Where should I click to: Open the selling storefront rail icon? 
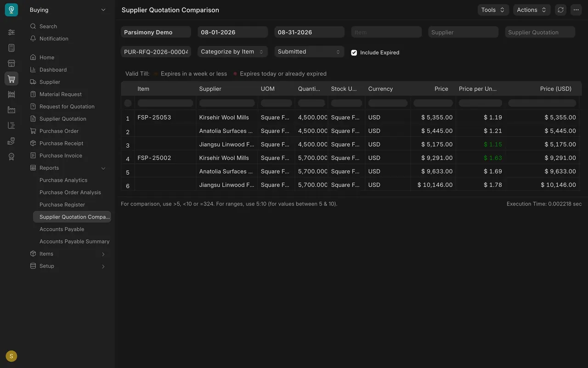[11, 63]
